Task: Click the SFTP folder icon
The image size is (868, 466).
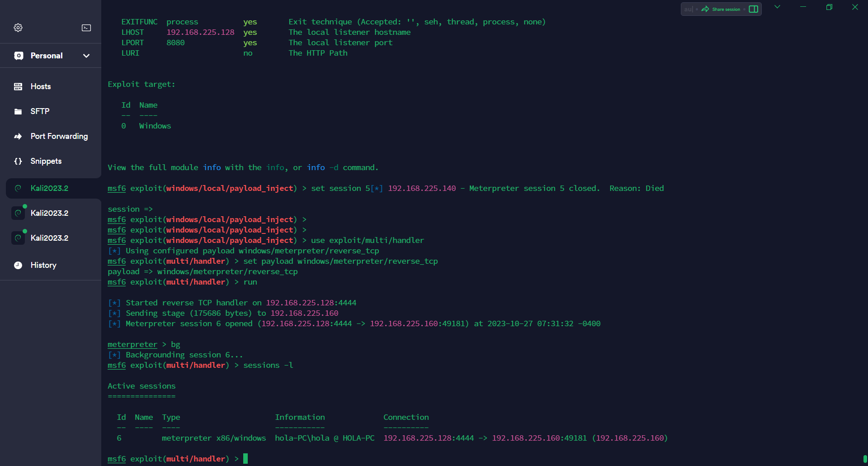Action: (x=18, y=111)
